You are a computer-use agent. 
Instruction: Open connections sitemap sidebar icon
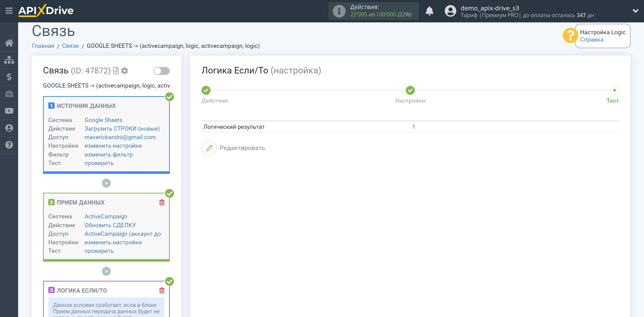pyautogui.click(x=9, y=60)
